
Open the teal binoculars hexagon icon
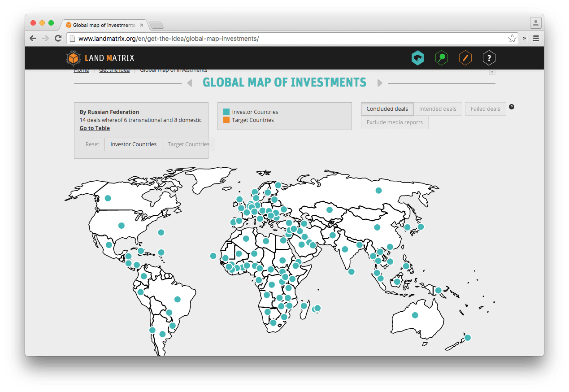coord(417,58)
